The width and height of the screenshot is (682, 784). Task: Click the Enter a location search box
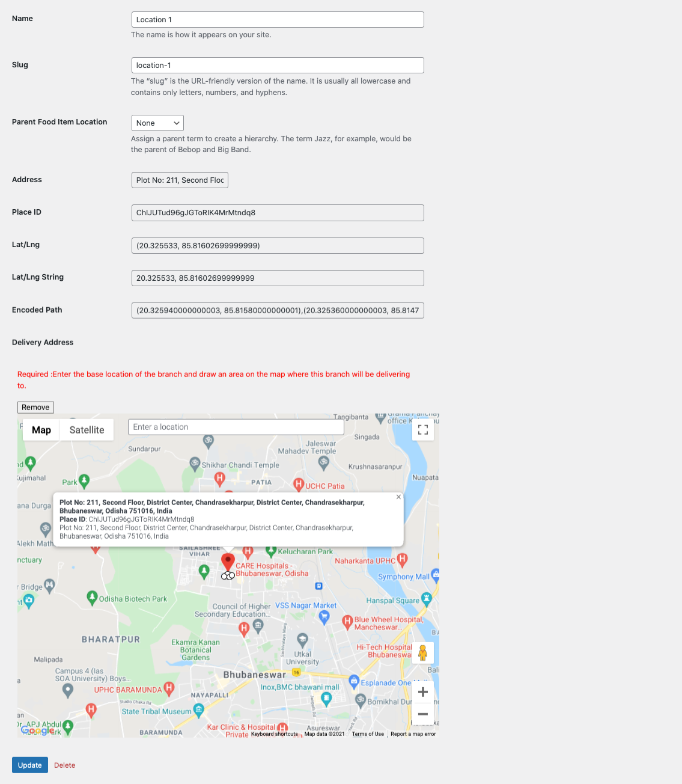click(236, 427)
